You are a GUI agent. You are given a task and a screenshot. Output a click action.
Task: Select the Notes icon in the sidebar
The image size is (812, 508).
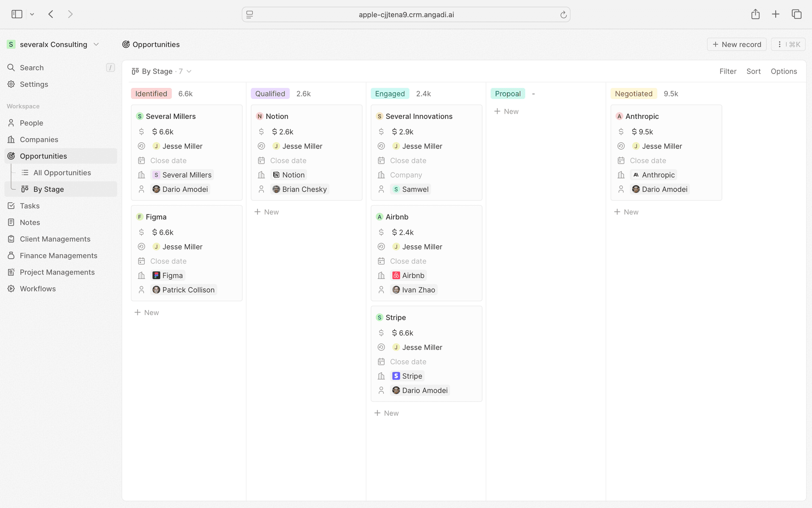coord(11,222)
